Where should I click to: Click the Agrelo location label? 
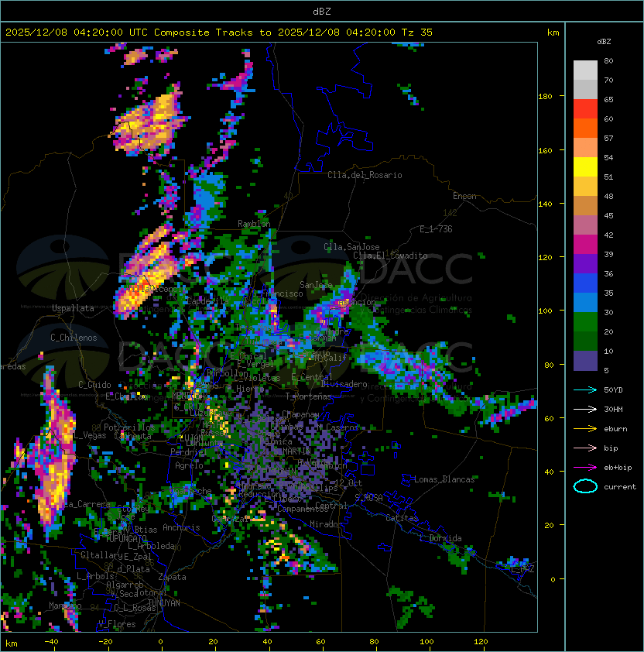point(189,465)
